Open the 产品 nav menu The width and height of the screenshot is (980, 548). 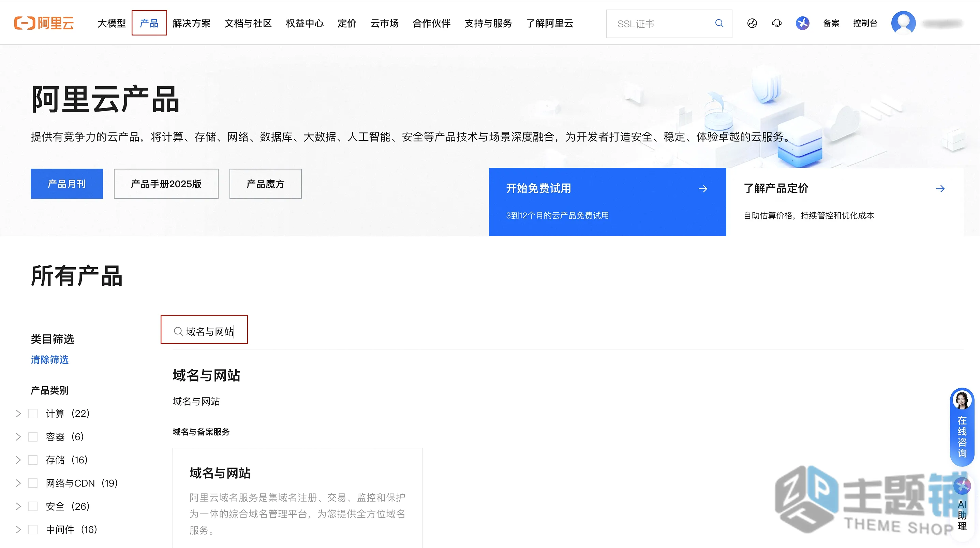149,23
